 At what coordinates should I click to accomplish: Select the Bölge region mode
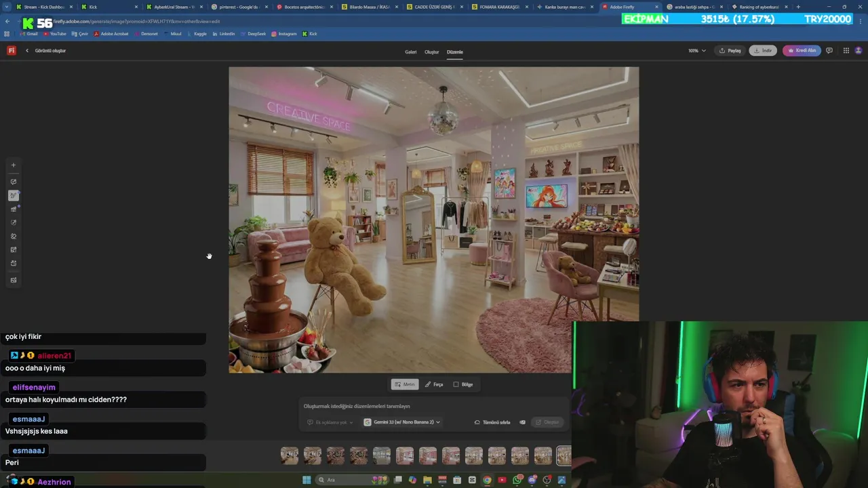coord(463,384)
